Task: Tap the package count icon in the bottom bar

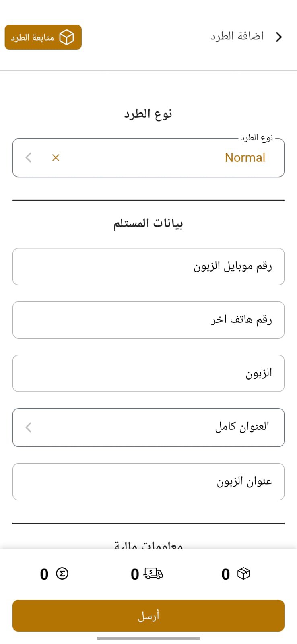Action: click(x=244, y=573)
